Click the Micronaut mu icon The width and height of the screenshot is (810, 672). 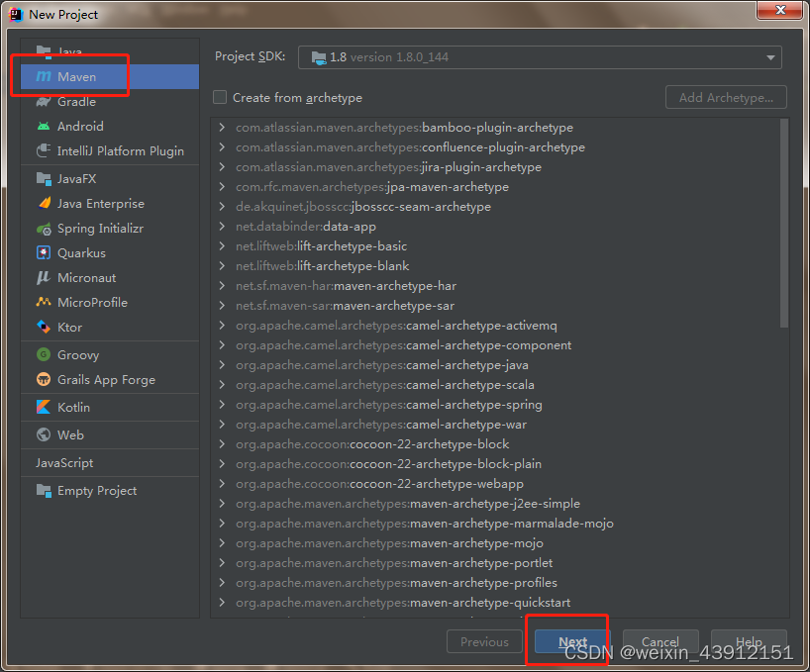[44, 278]
